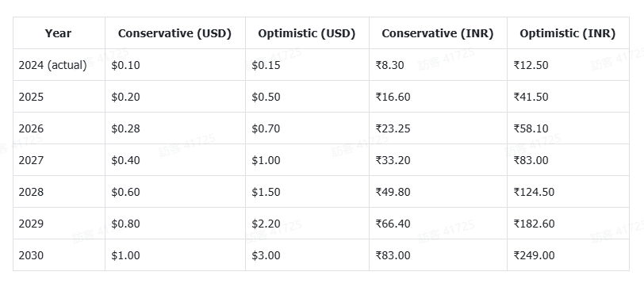Click the Optimistic (USD) header cell

click(307, 33)
